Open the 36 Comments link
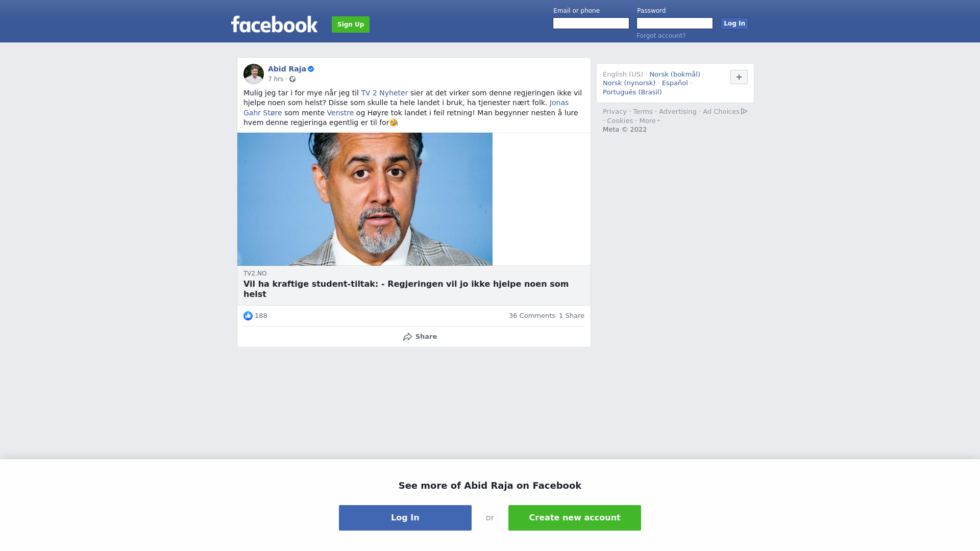 coord(532,316)
